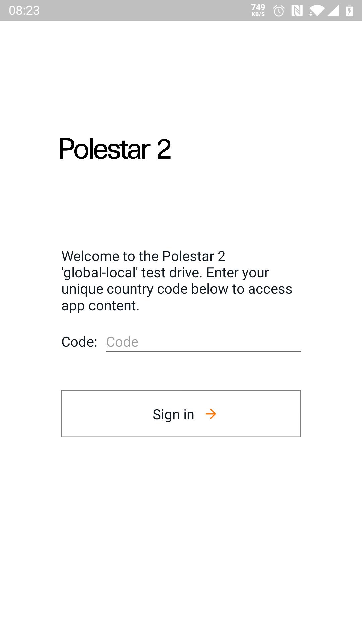The image size is (362, 644).
Task: Tap the digit 2 in the Polestar logo
Action: coord(164,149)
